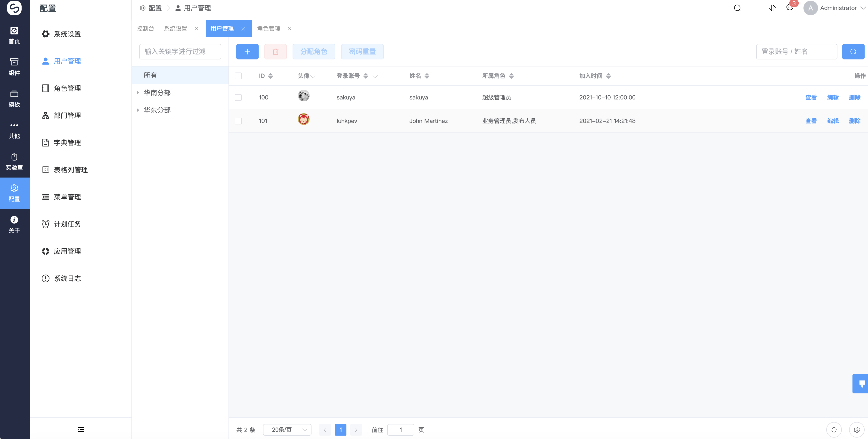Open the 20条/页 page size dropdown
Image resolution: width=868 pixels, height=439 pixels.
[287, 430]
